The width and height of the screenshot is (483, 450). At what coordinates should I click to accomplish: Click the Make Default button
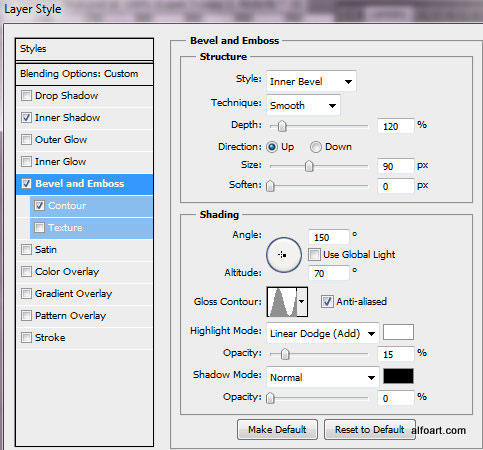[277, 429]
